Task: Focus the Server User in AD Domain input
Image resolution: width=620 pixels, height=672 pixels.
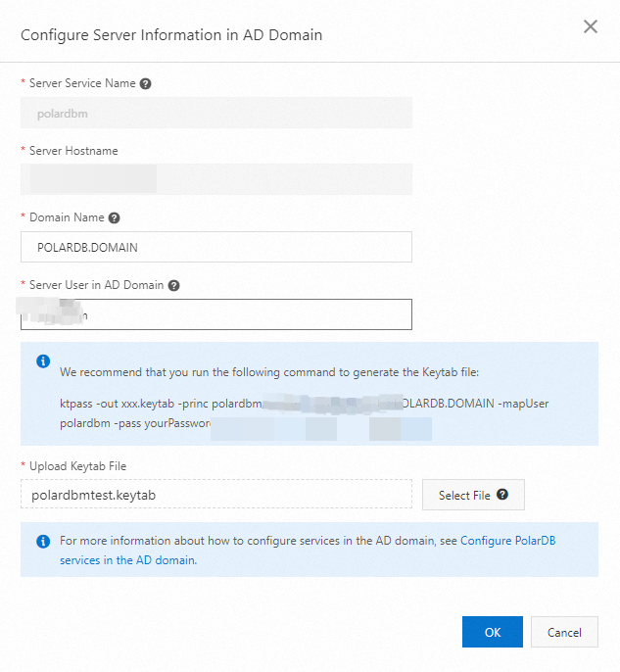Action: [x=216, y=314]
